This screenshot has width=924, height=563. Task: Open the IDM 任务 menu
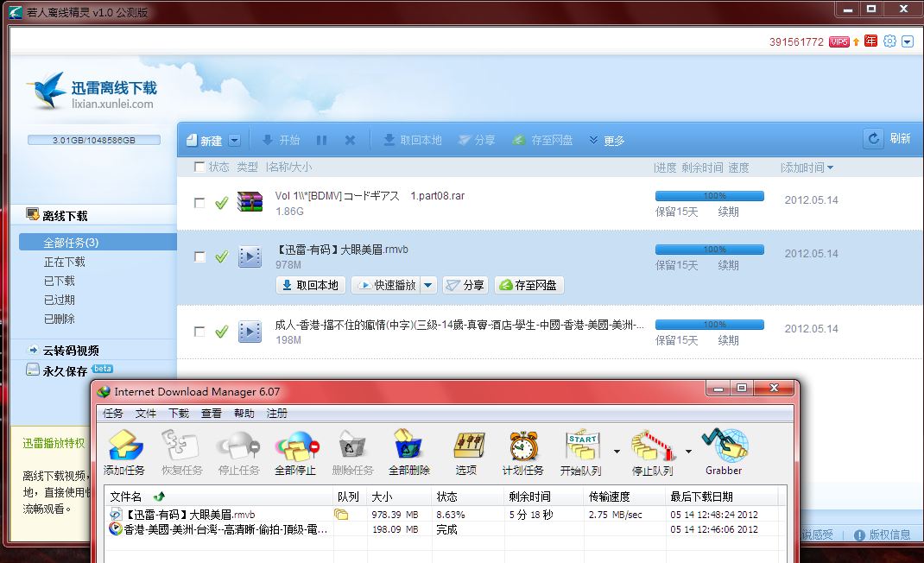[112, 414]
